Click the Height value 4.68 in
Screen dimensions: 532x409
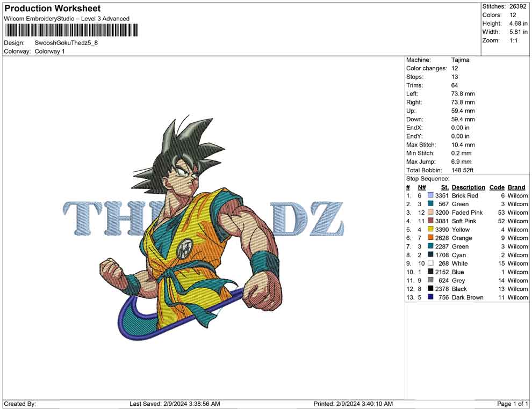(518, 24)
